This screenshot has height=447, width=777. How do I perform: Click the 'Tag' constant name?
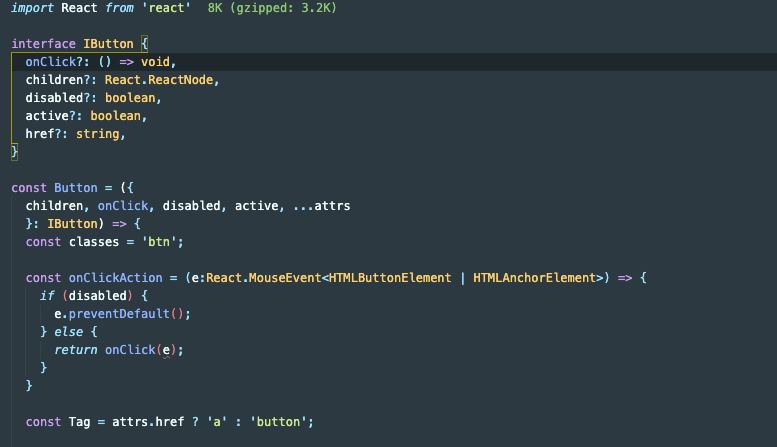pyautogui.click(x=79, y=422)
